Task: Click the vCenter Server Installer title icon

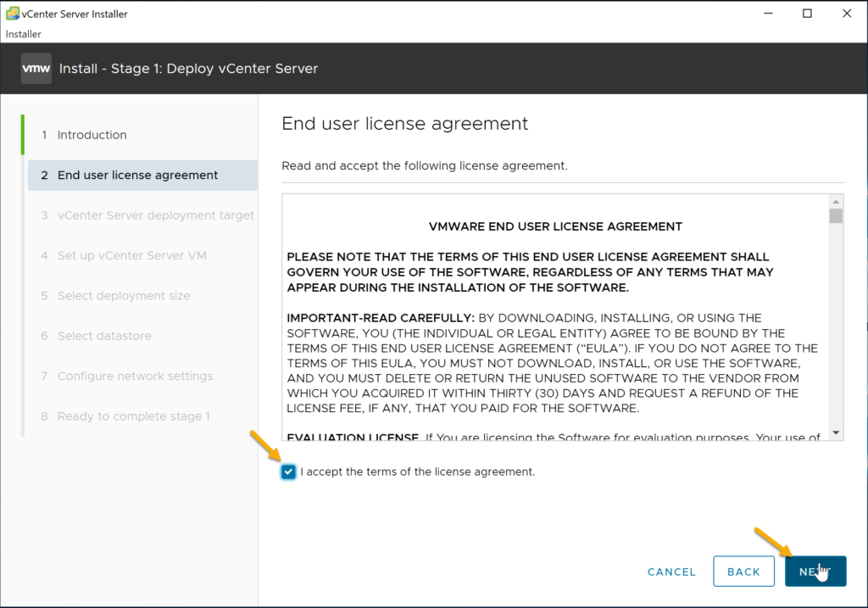Action: 13,14
